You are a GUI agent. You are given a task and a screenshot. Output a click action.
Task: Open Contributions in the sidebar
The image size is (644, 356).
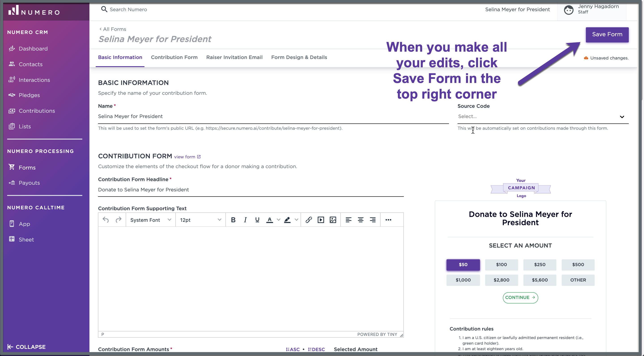pos(32,111)
